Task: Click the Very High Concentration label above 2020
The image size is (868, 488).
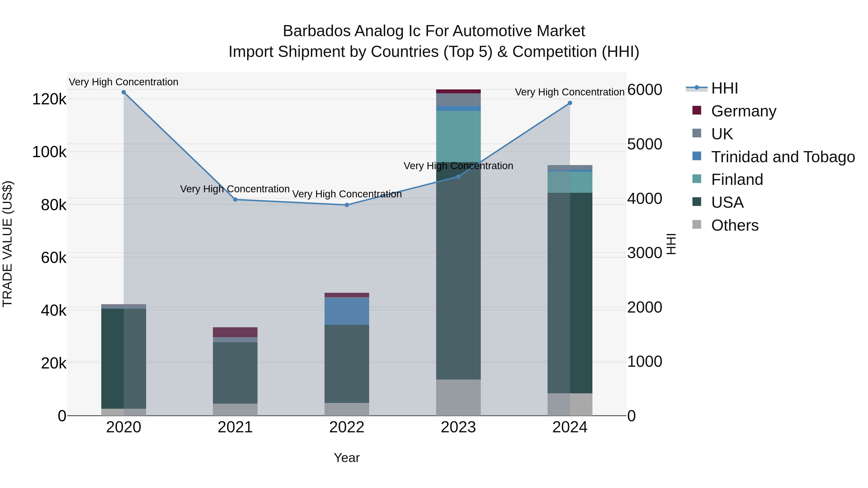Action: point(124,82)
